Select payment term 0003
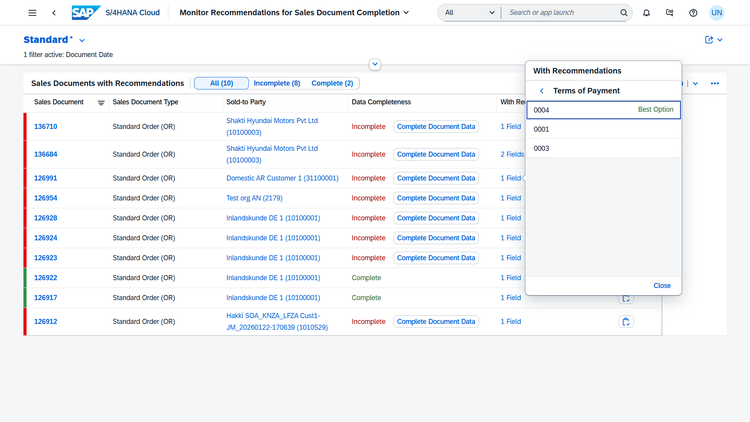 (x=603, y=148)
